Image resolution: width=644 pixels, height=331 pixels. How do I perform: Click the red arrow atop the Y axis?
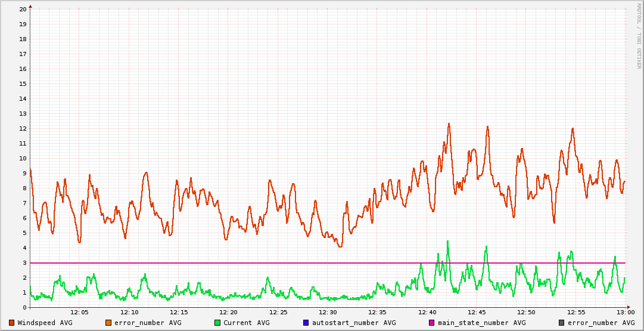[30, 6]
